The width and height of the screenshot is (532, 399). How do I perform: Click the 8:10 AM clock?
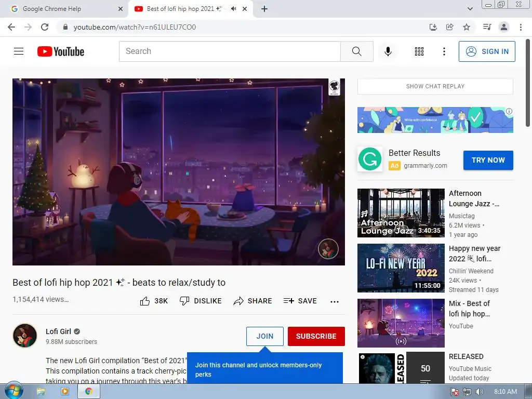tap(505, 392)
